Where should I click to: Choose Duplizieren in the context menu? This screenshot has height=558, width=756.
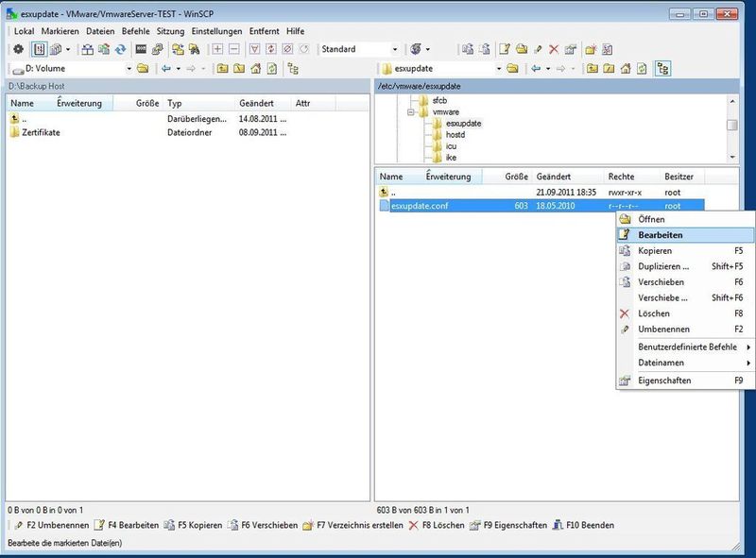coord(685,266)
